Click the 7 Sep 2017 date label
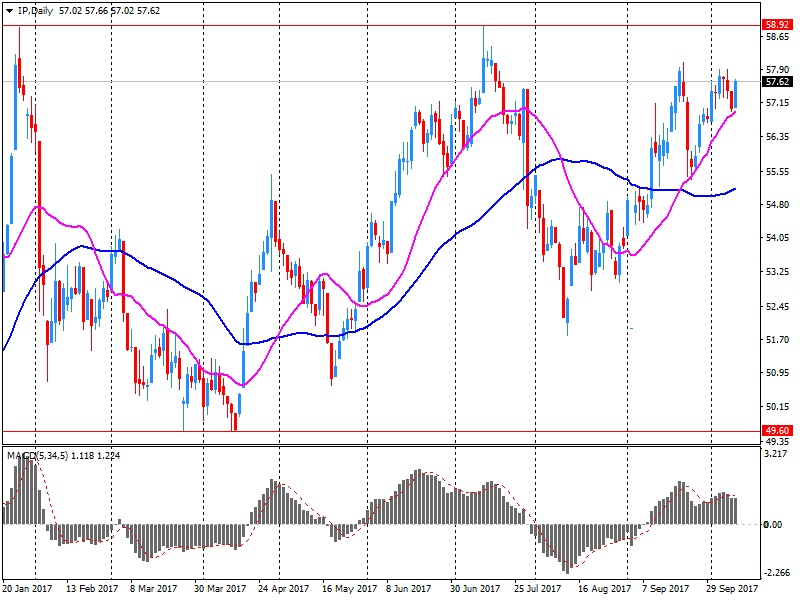Image resolution: width=800 pixels, height=600 pixels. (665, 589)
